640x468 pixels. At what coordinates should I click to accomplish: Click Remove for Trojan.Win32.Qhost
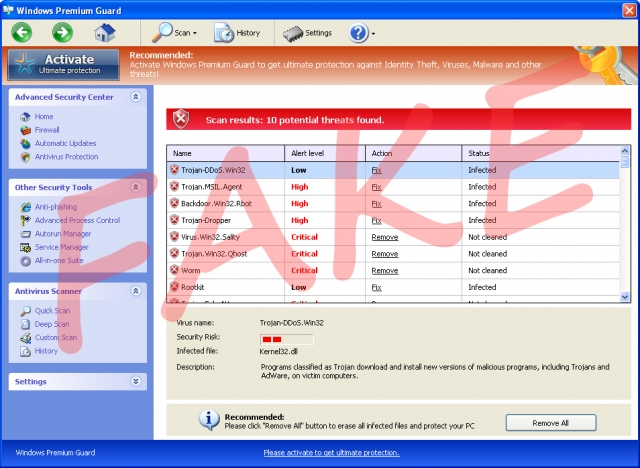(384, 254)
